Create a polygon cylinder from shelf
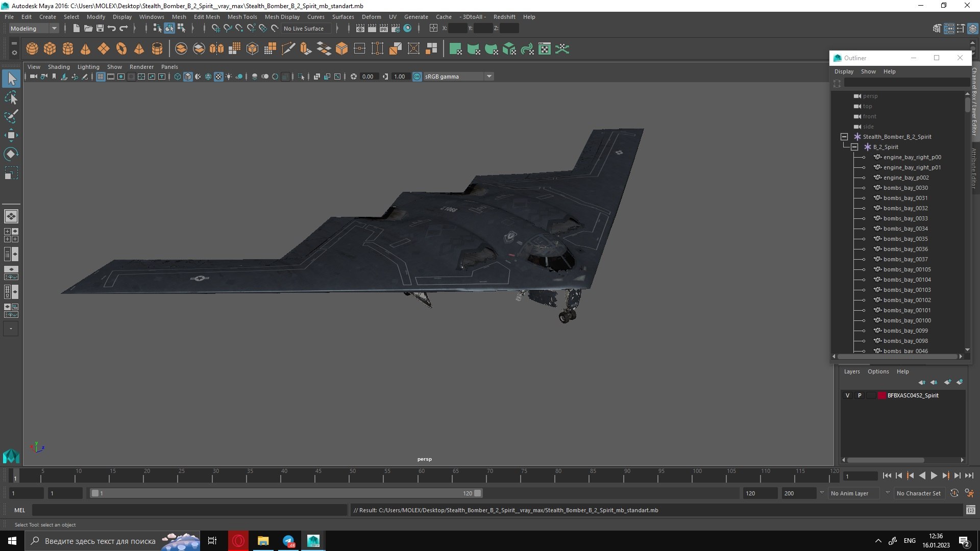 pos(67,49)
